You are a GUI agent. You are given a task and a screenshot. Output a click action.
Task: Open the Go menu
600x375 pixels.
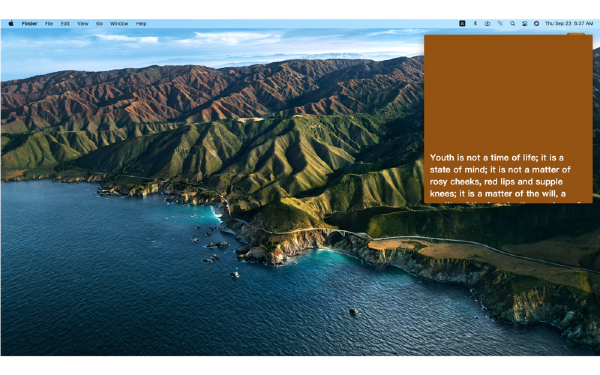tap(99, 23)
